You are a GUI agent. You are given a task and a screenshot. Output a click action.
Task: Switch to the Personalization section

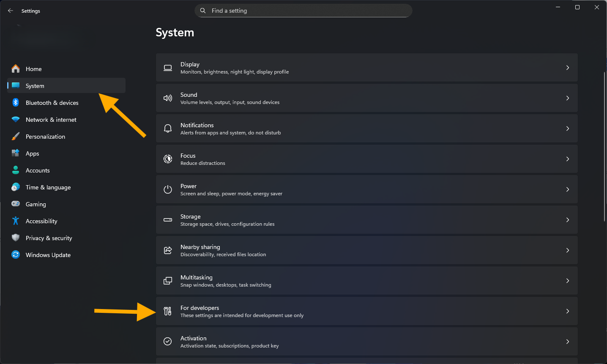tap(45, 136)
